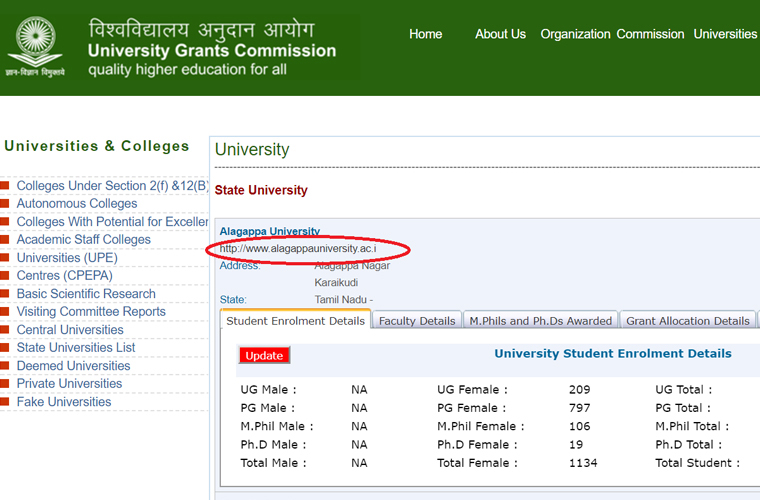760x500 pixels.
Task: Click the Total Female value 1134
Action: coord(583,463)
